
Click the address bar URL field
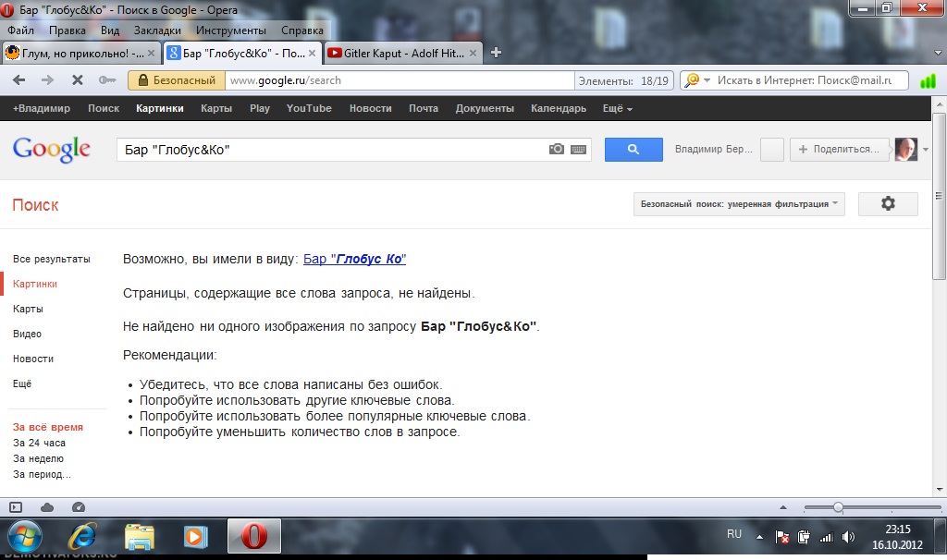[399, 80]
